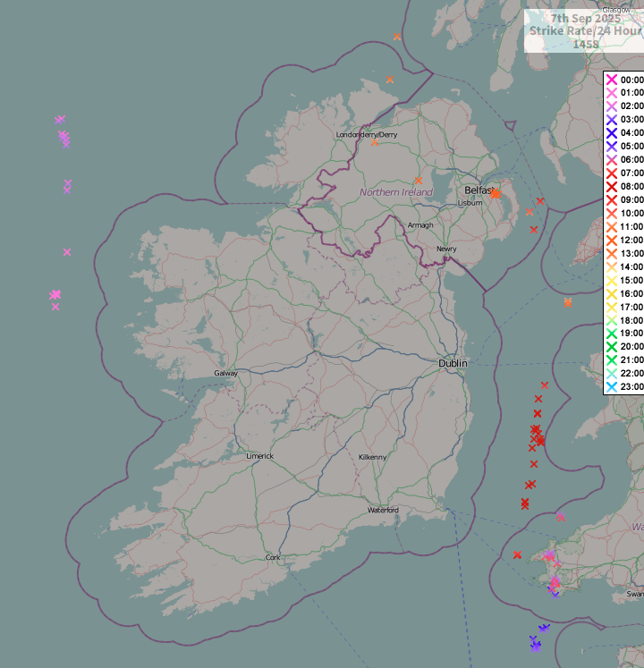This screenshot has height=668, width=644.
Task: Click the orange strike cluster at Belfast
Action: click(496, 193)
